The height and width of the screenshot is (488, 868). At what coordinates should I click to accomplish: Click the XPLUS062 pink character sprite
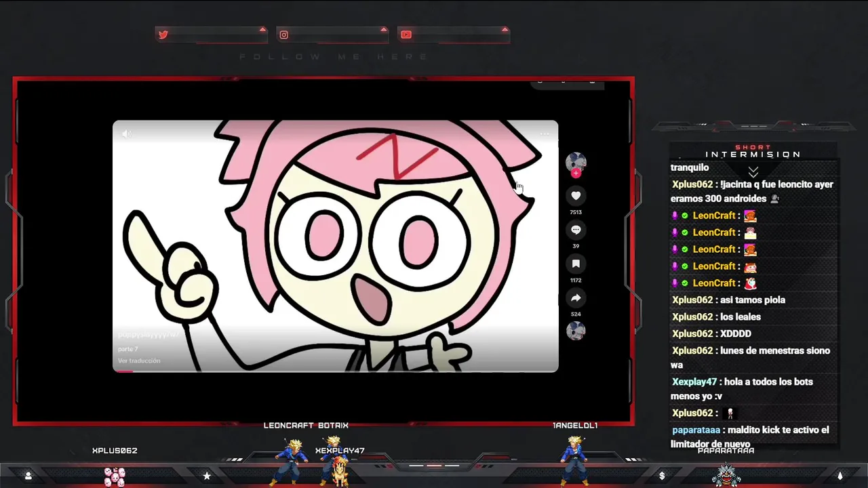pos(115,476)
